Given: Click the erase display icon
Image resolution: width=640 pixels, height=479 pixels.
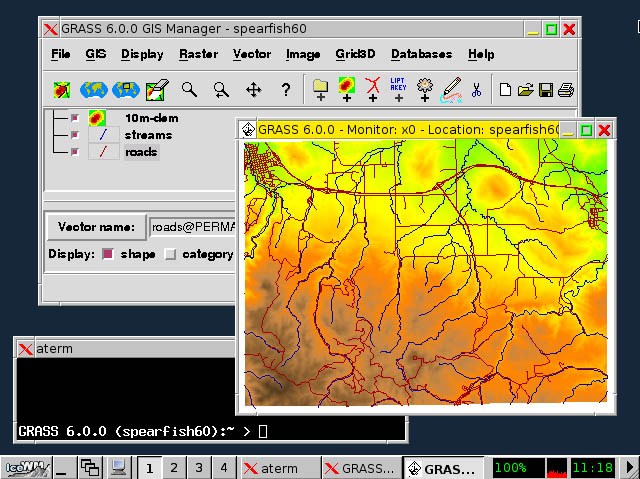Looking at the screenshot, I should tap(156, 90).
